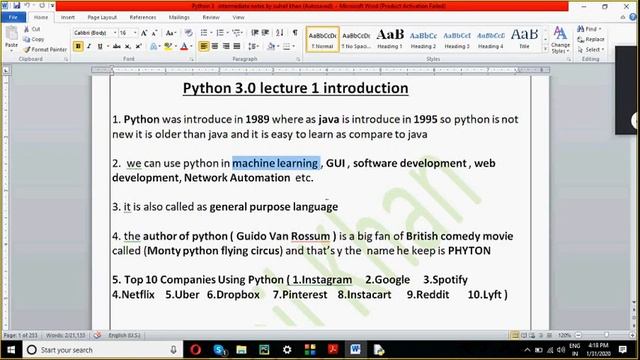
Task: Switch to the Page Layout tab
Action: tap(102, 17)
